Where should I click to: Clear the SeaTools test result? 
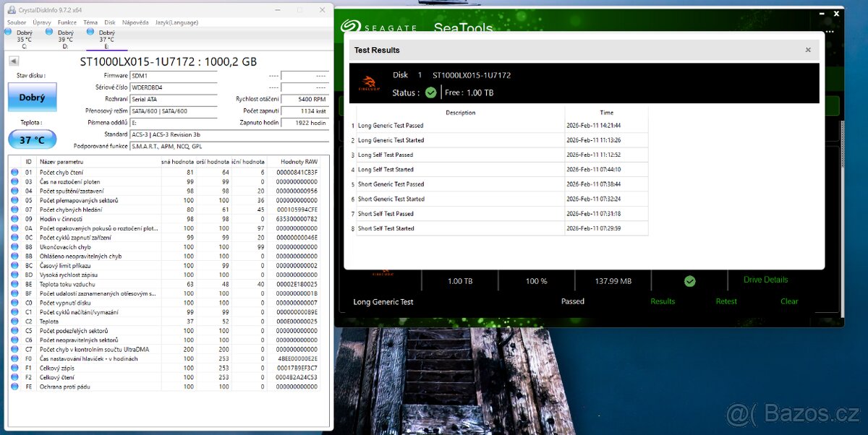click(x=789, y=301)
